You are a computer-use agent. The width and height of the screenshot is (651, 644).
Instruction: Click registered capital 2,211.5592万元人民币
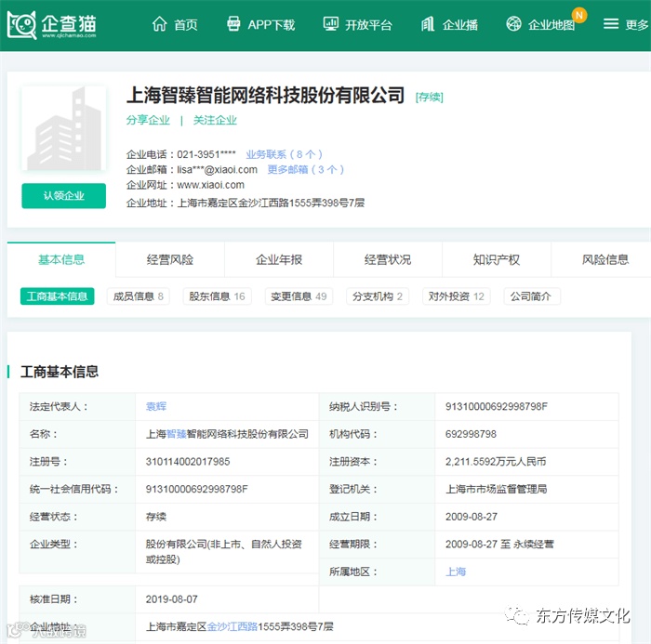496,462
